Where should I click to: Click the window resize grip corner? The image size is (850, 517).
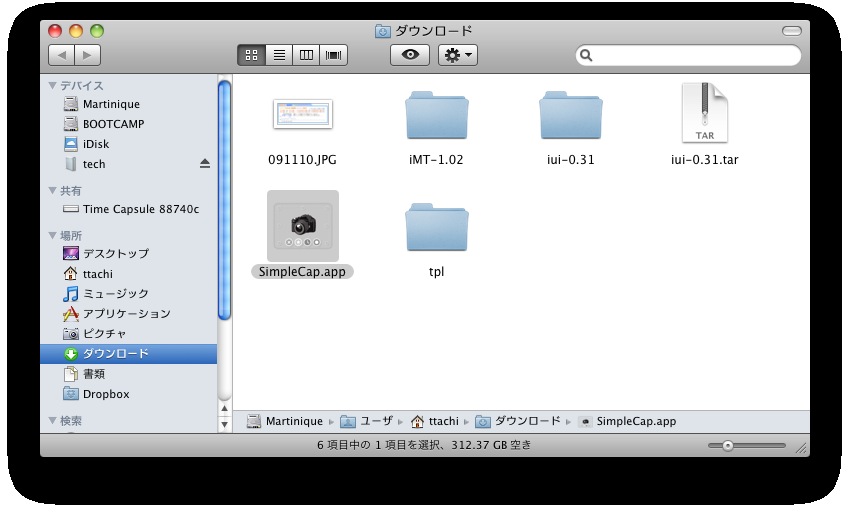click(801, 447)
